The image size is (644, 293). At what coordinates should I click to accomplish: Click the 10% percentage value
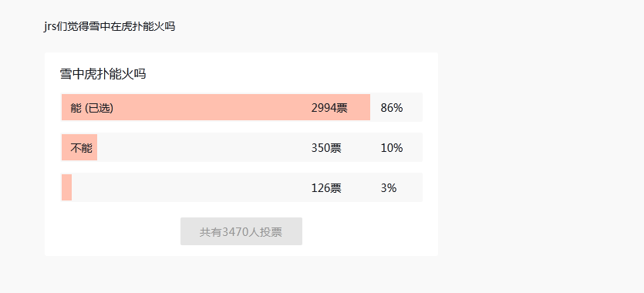point(391,148)
